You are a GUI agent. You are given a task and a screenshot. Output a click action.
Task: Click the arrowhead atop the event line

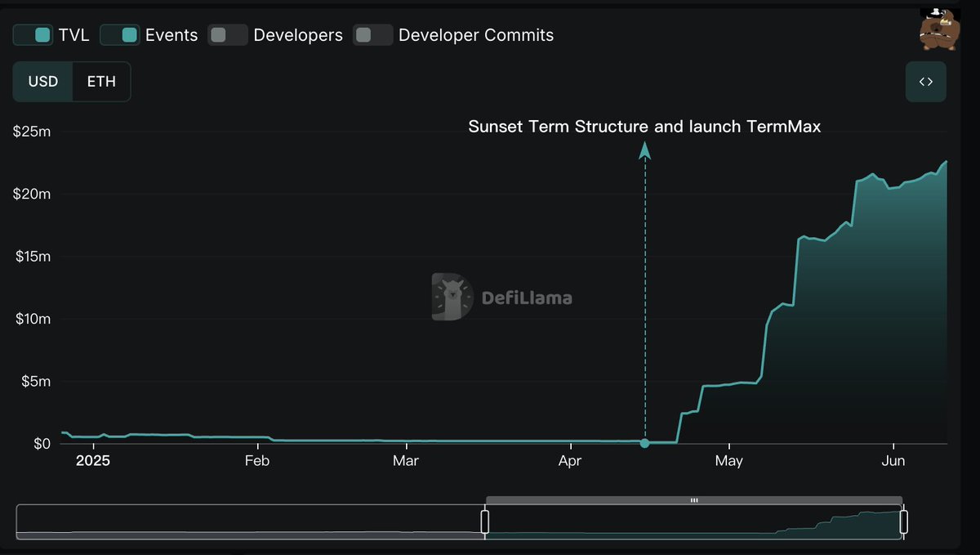point(644,149)
